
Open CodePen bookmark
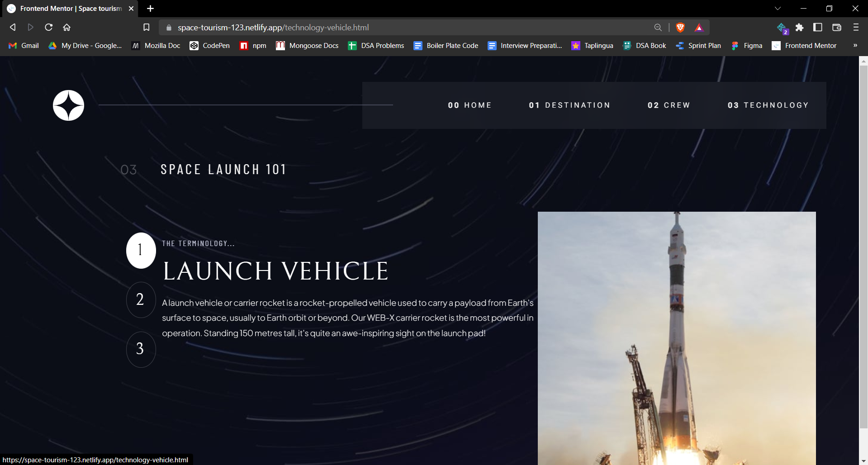[209, 46]
